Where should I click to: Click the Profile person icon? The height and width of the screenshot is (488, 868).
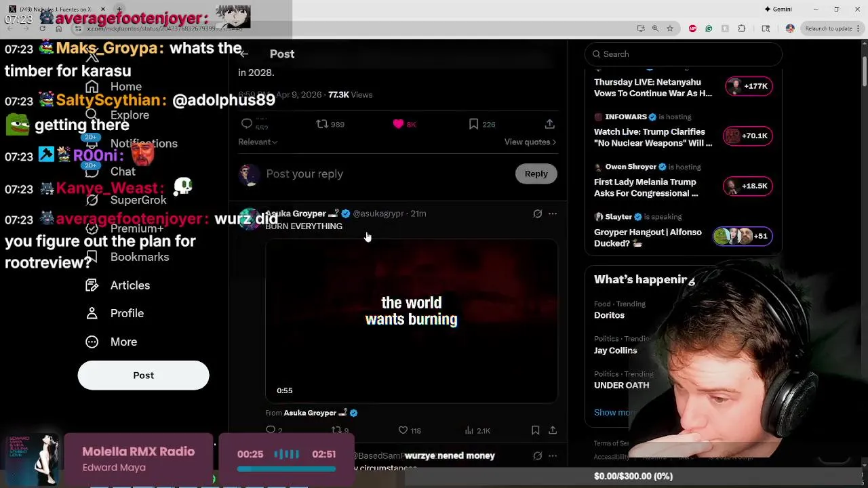coord(92,313)
